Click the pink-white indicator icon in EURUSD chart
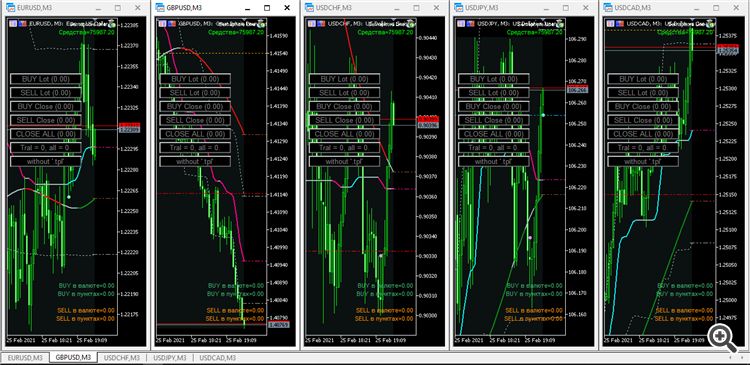 (x=13, y=23)
